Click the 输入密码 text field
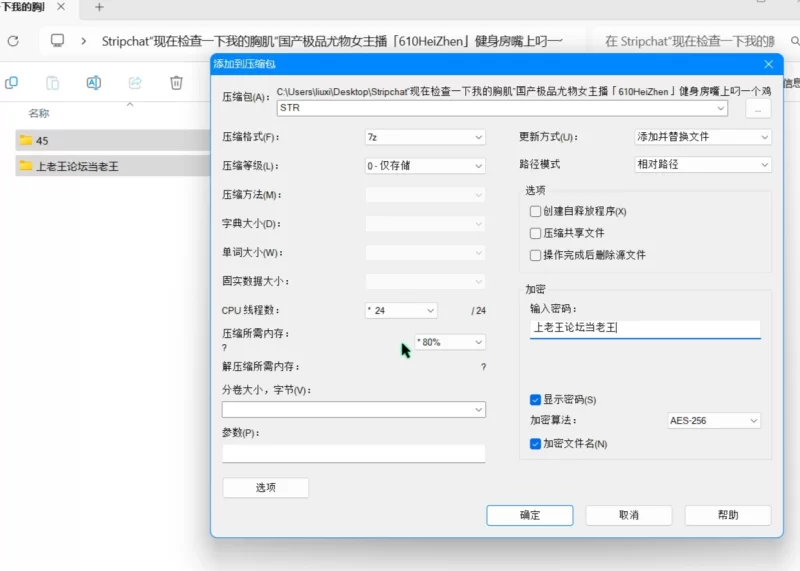The height and width of the screenshot is (571, 800). tap(645, 328)
